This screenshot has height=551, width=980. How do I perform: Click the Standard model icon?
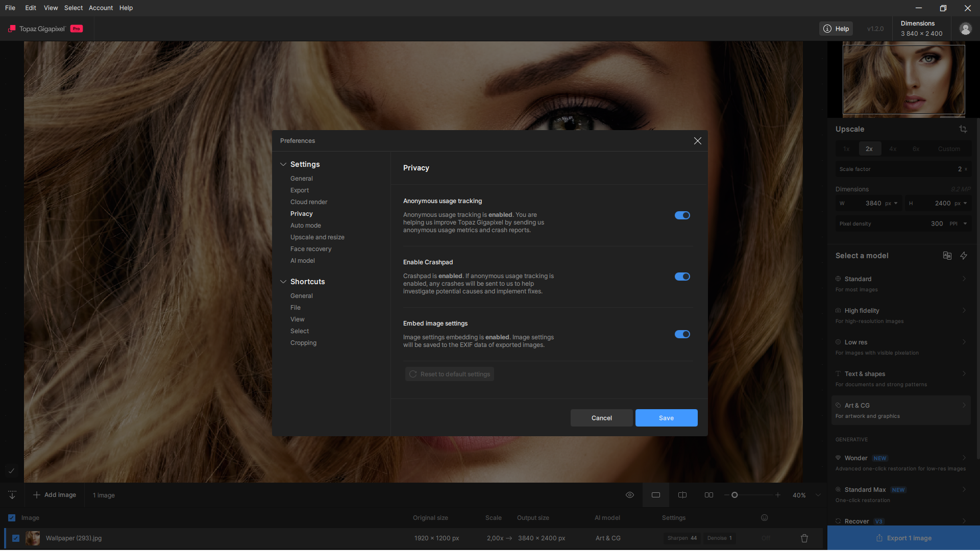[838, 279]
